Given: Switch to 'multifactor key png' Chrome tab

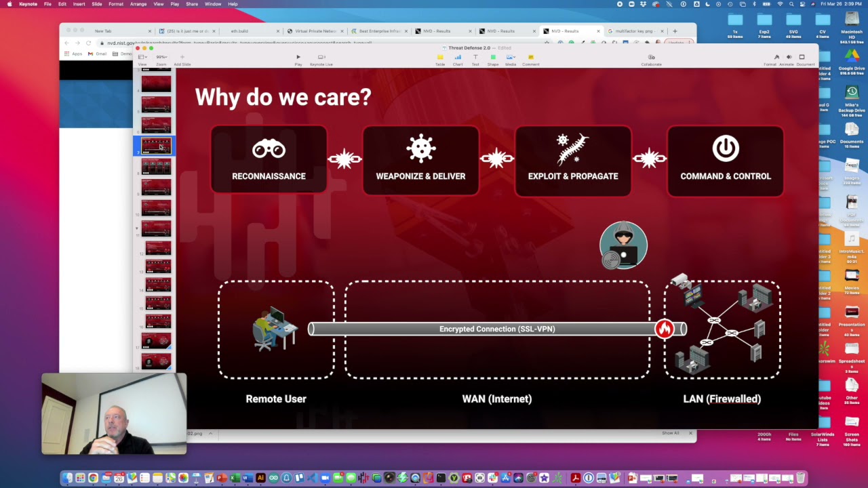Looking at the screenshot, I should [x=636, y=31].
